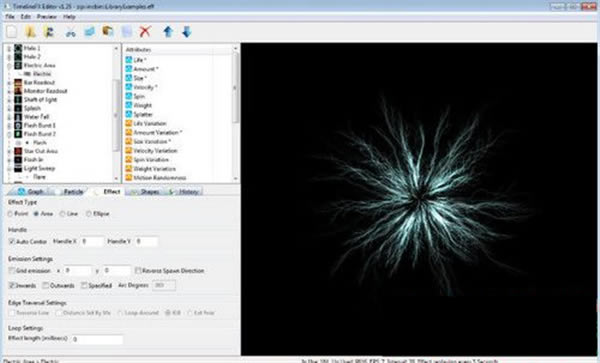
Task: Expand the Flash Burst 1 node
Action: tap(9, 125)
